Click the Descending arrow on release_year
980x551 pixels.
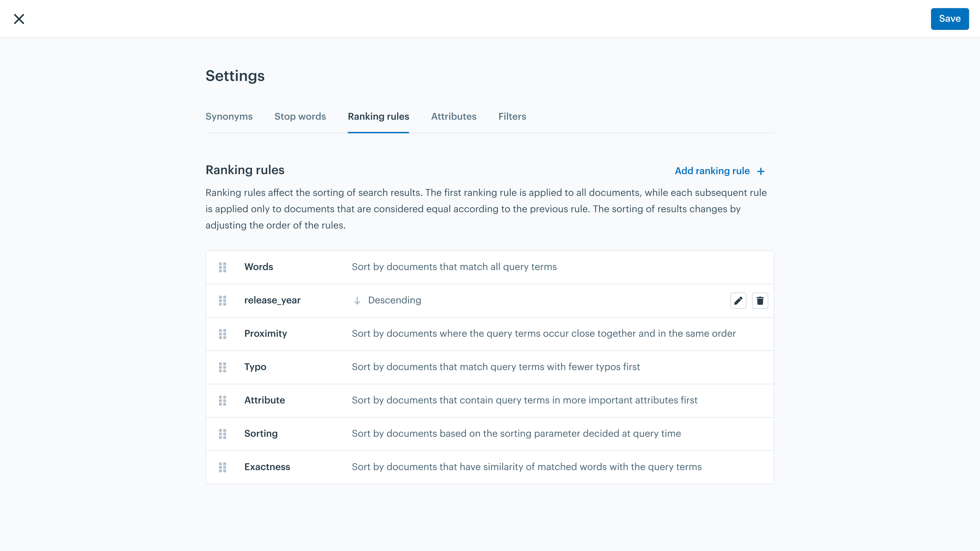click(357, 301)
